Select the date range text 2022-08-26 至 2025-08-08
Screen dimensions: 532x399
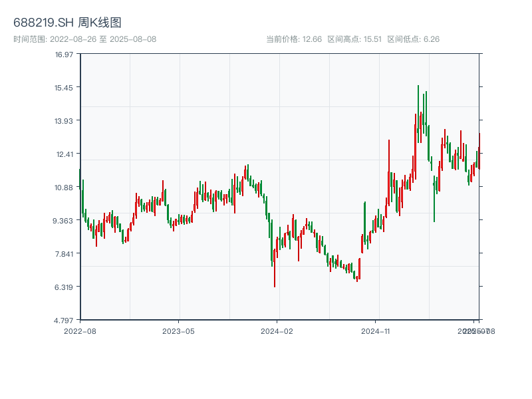[x=103, y=39]
